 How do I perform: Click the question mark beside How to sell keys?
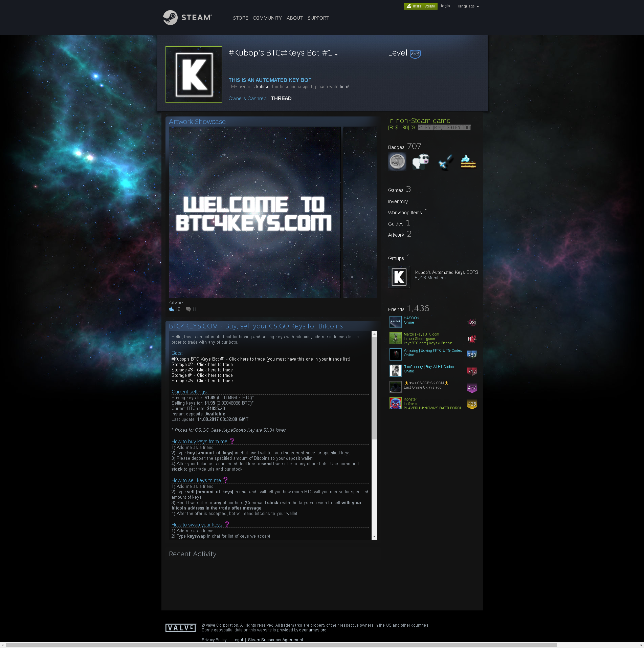point(225,480)
